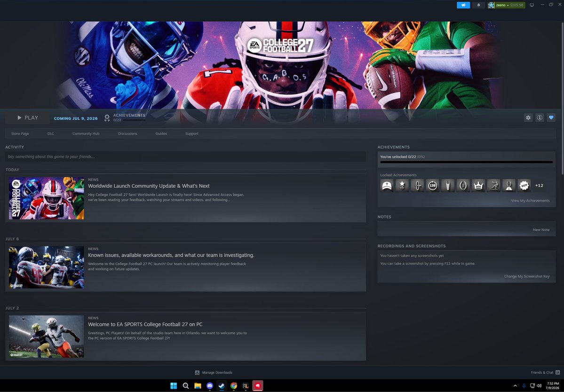
Task: Click the zeeno profile avatar
Action: pyautogui.click(x=491, y=5)
